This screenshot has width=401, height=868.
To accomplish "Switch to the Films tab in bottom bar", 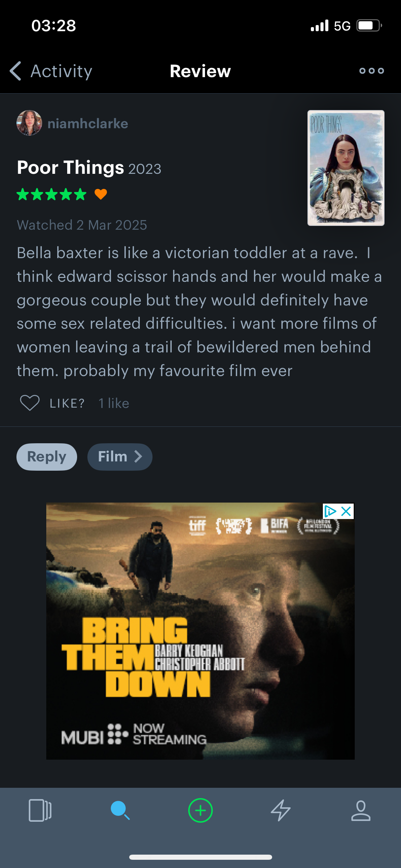I will 40,810.
